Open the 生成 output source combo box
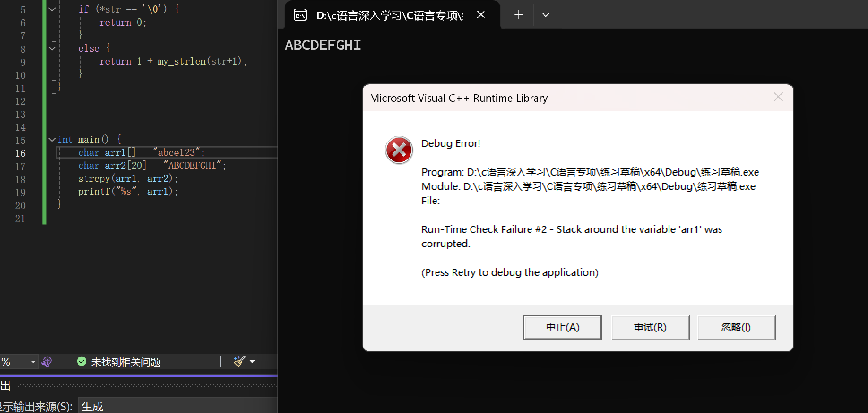The height and width of the screenshot is (413, 868). pyautogui.click(x=178, y=406)
